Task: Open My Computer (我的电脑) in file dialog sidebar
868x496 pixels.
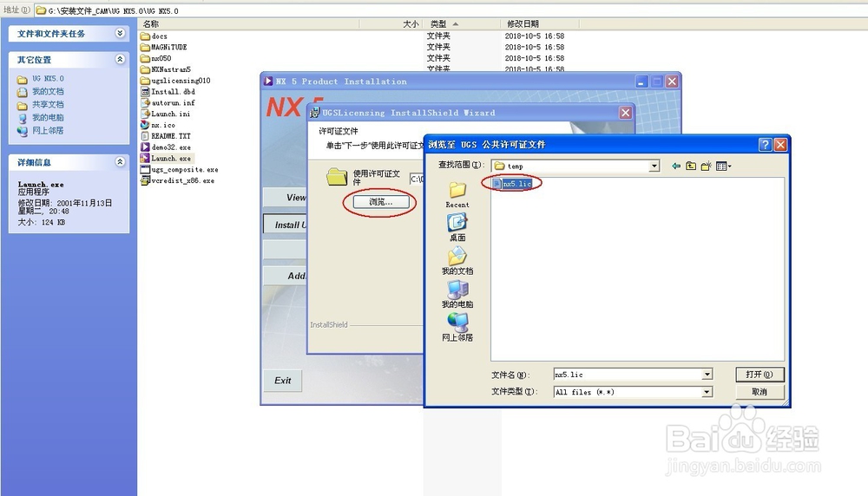Action: (457, 294)
